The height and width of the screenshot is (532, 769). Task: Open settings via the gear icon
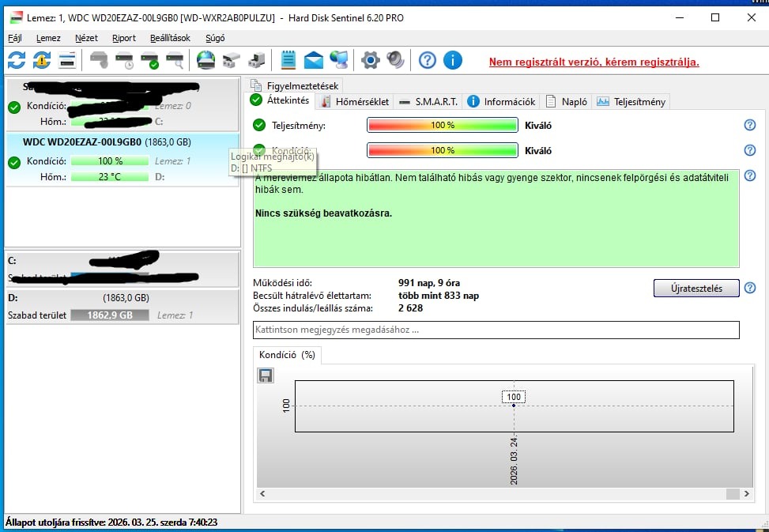coord(371,60)
